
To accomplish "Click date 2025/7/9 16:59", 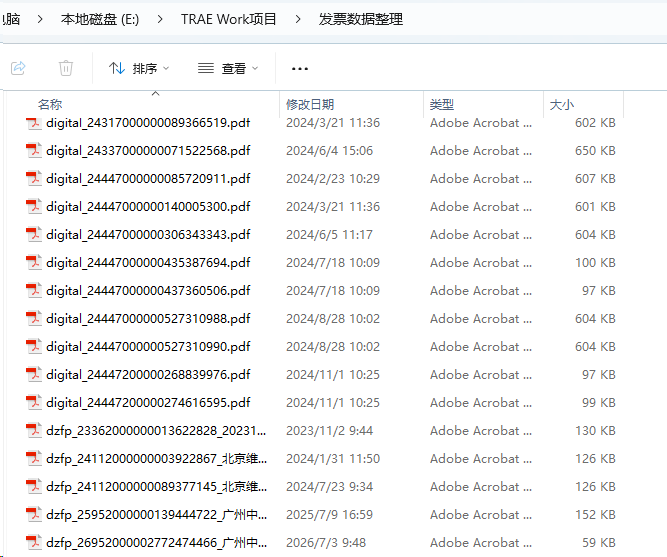I will [329, 514].
